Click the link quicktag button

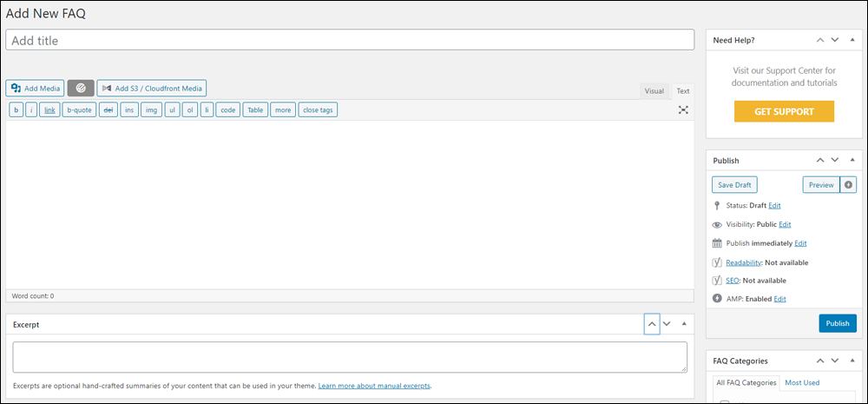coord(49,110)
